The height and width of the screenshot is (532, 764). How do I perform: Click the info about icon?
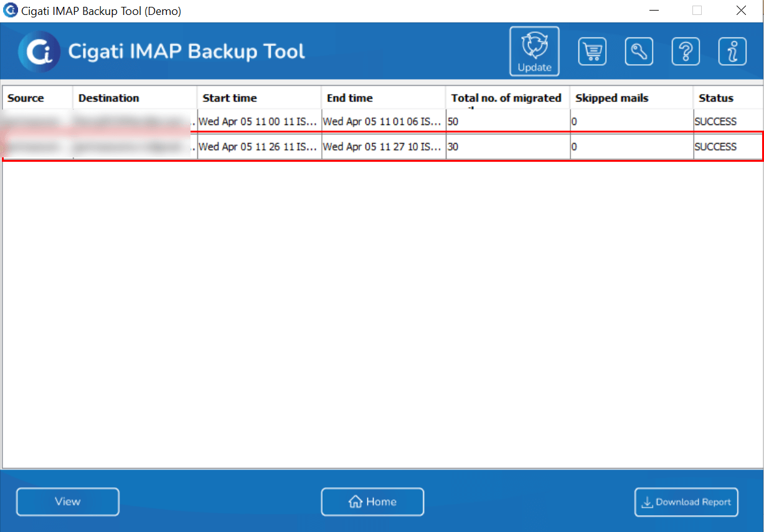(x=732, y=51)
